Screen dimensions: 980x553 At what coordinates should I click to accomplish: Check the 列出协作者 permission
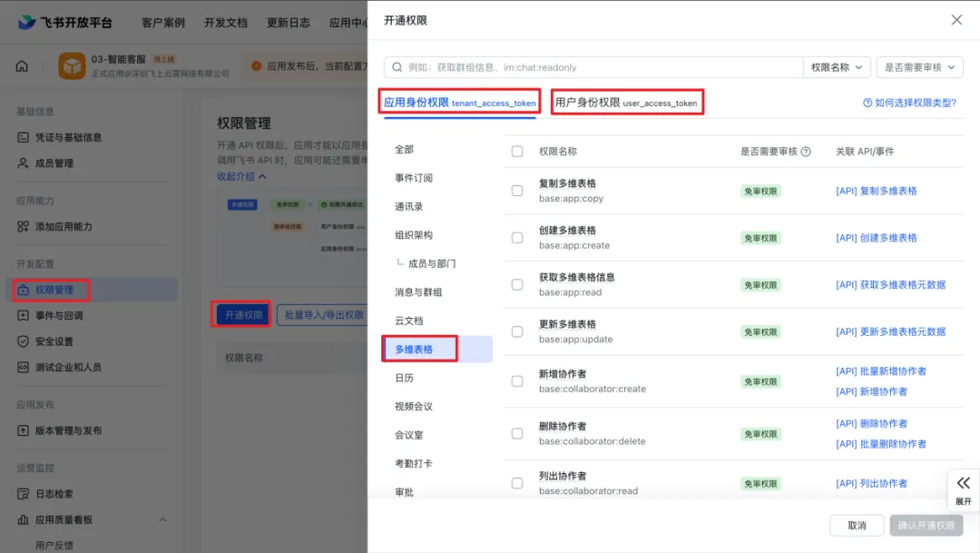click(517, 483)
